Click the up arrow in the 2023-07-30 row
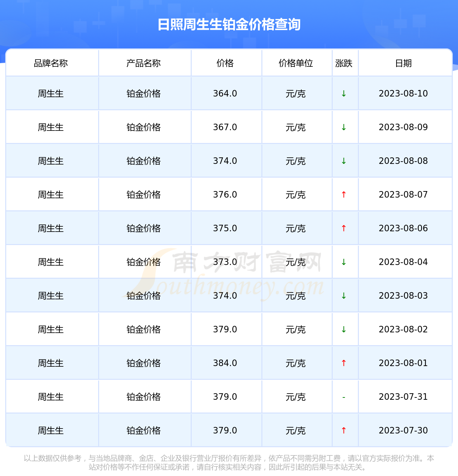Viewport: 458px width, 476px height. 344,431
